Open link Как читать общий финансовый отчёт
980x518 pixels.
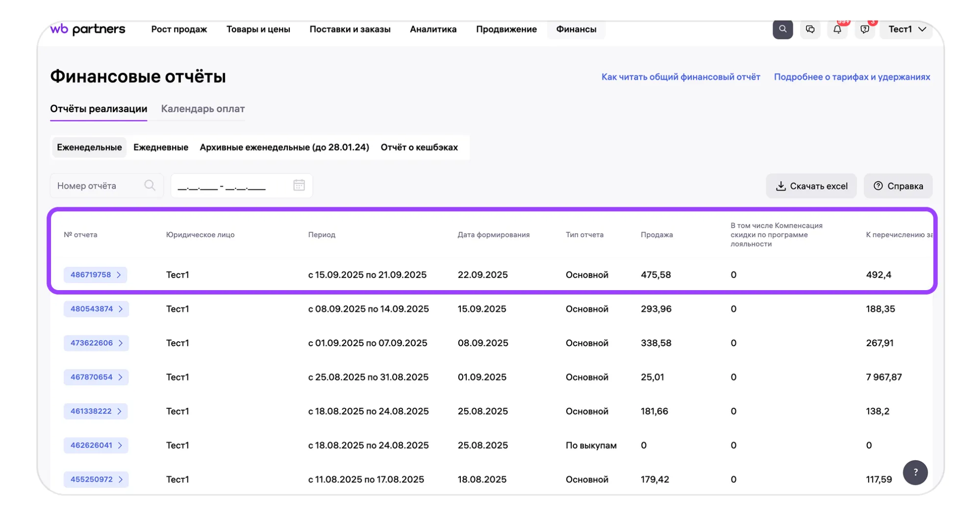680,77
